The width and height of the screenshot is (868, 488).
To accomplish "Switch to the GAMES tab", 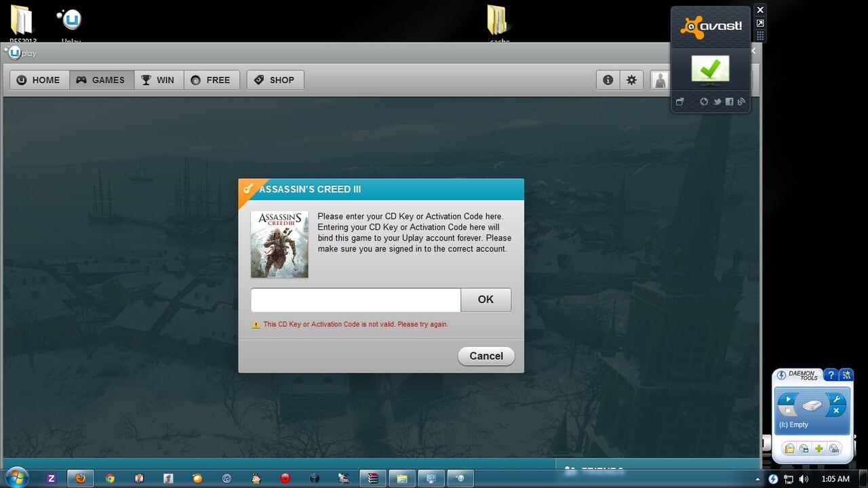I will pyautogui.click(x=101, y=80).
